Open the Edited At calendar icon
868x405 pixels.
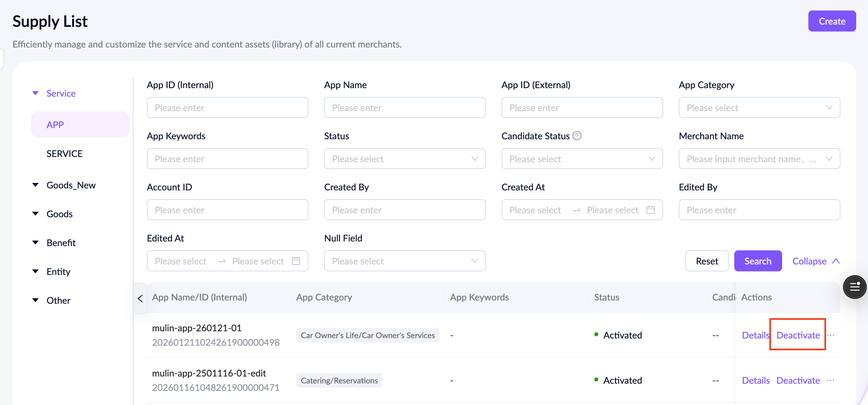tap(296, 261)
